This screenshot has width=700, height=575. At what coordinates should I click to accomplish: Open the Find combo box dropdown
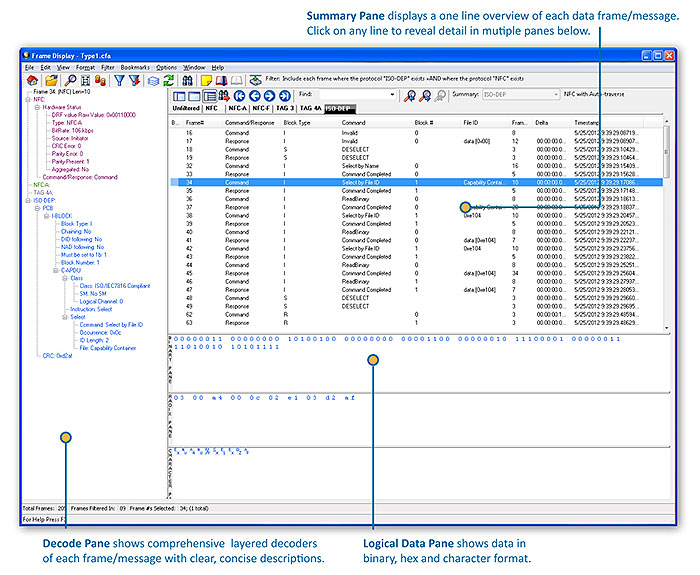pos(395,95)
